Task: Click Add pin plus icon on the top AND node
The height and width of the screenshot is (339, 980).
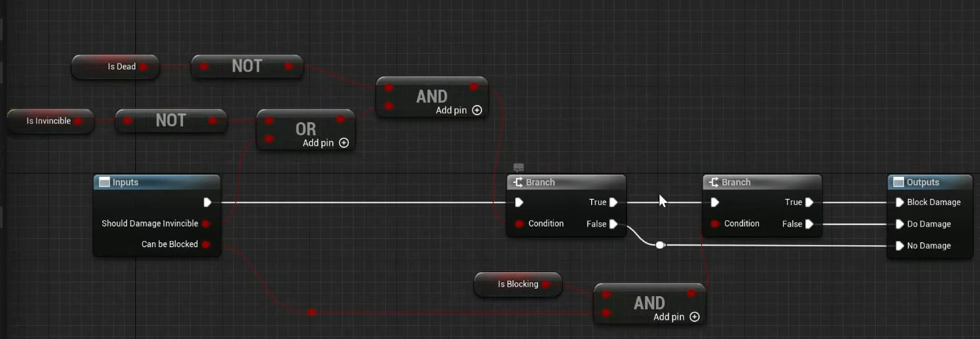Action: (x=477, y=110)
